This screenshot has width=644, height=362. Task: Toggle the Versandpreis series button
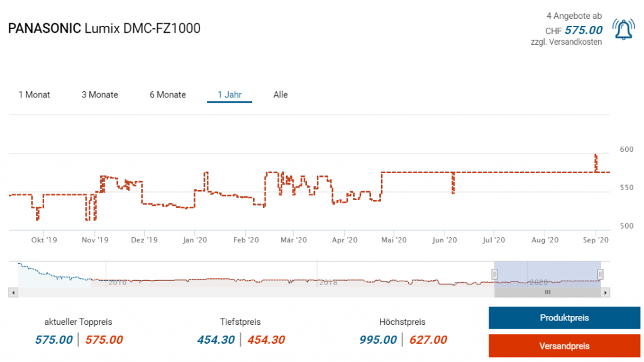coord(564,346)
